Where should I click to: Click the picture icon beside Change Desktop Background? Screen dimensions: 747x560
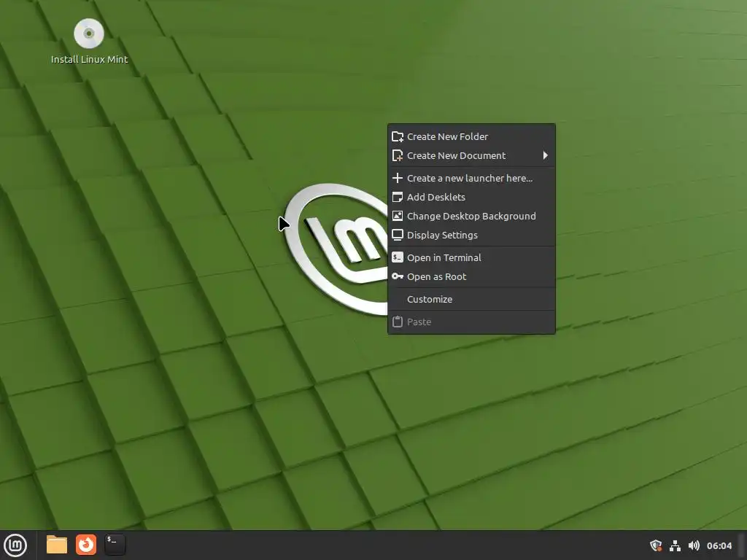coord(398,216)
